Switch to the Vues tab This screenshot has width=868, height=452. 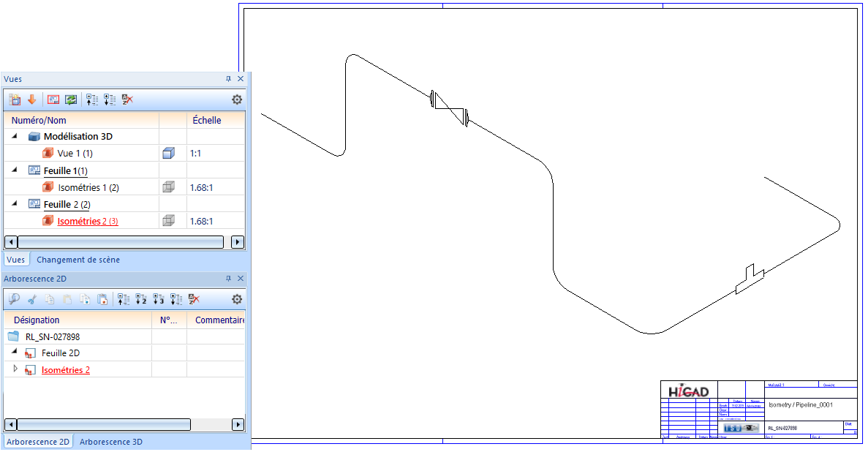(16, 260)
